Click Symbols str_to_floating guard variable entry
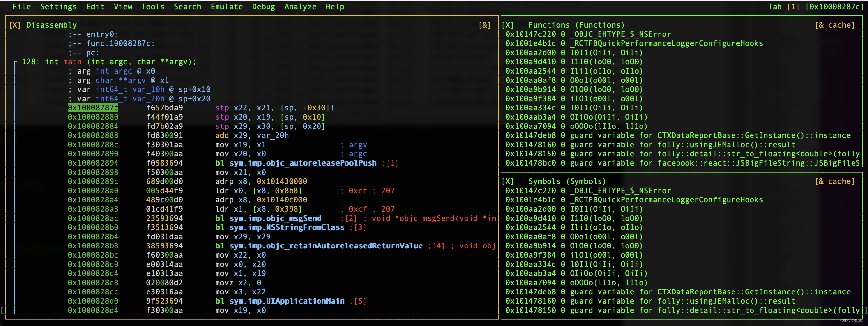 pos(683,310)
